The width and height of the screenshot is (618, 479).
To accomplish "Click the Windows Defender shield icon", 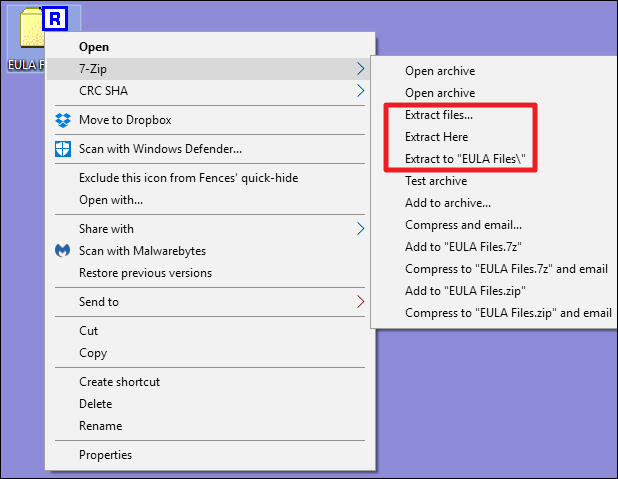I will click(63, 149).
